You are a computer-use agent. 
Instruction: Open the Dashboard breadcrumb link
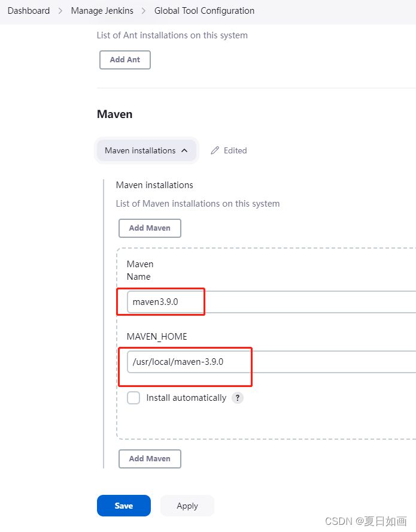pyautogui.click(x=28, y=10)
